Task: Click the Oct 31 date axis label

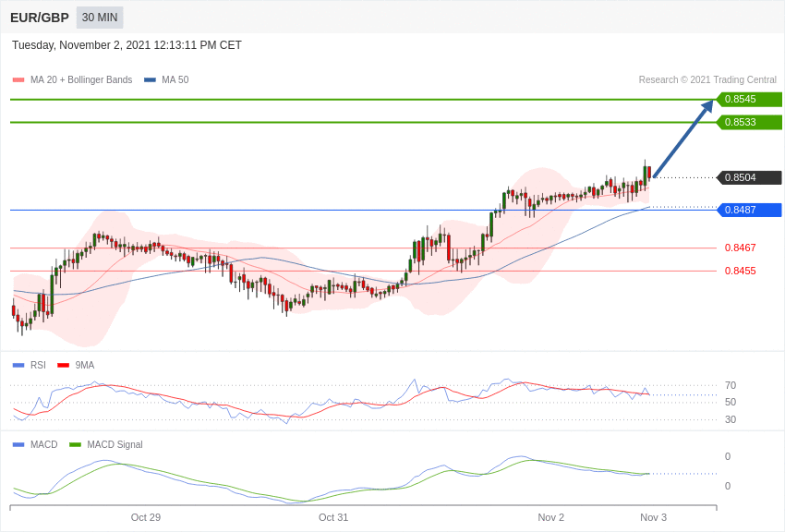Action: [333, 517]
